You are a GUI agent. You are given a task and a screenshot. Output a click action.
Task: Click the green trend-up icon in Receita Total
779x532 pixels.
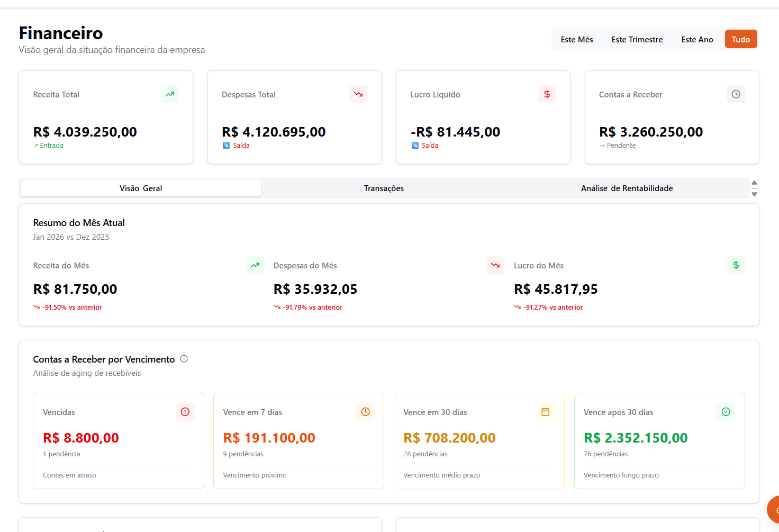169,94
